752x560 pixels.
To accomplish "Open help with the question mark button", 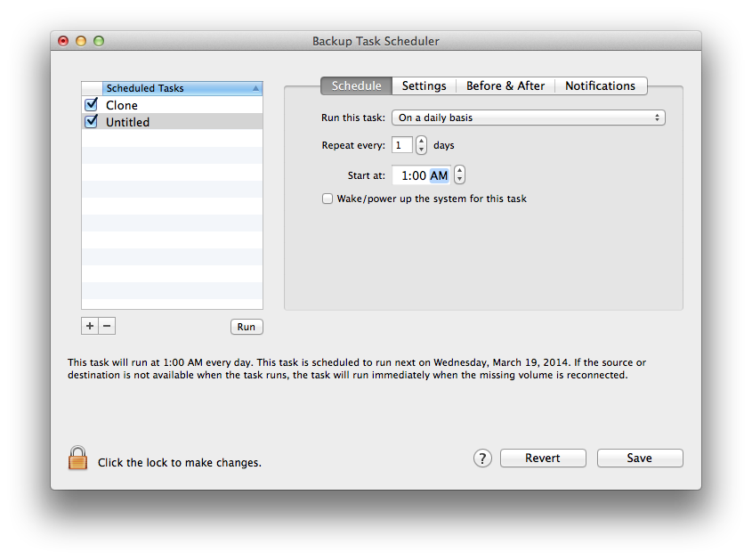I will pyautogui.click(x=482, y=459).
